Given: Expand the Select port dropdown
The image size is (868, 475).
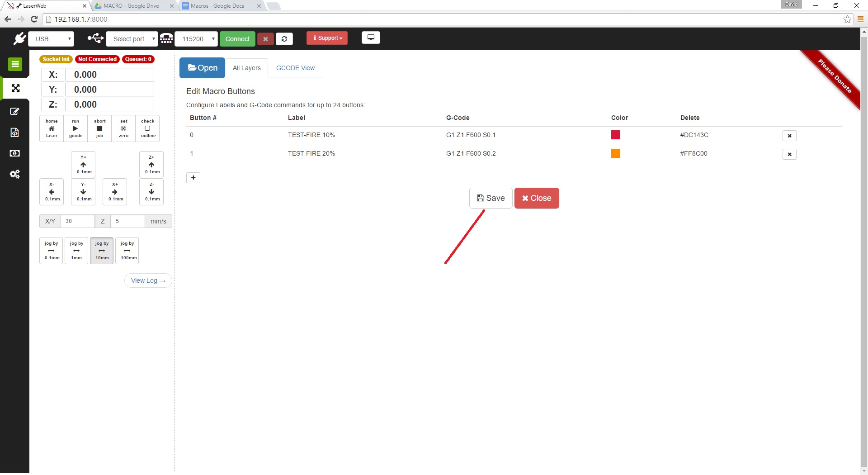Looking at the screenshot, I should (x=132, y=39).
